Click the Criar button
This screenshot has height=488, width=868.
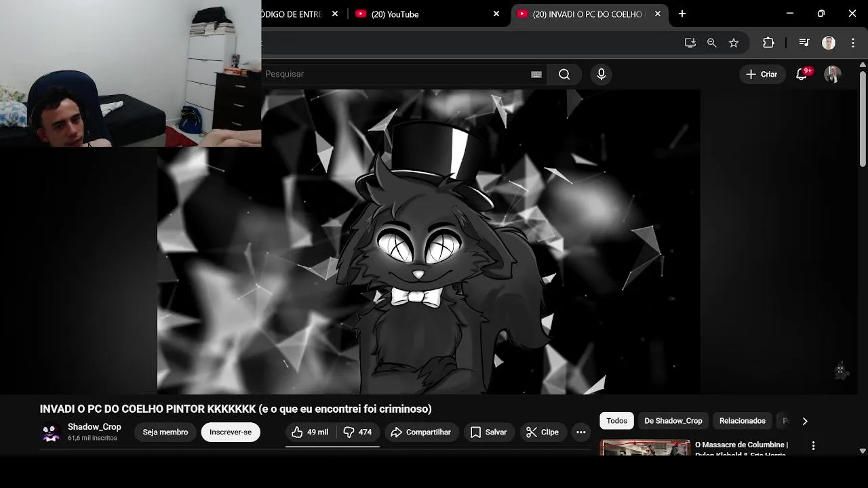click(762, 75)
